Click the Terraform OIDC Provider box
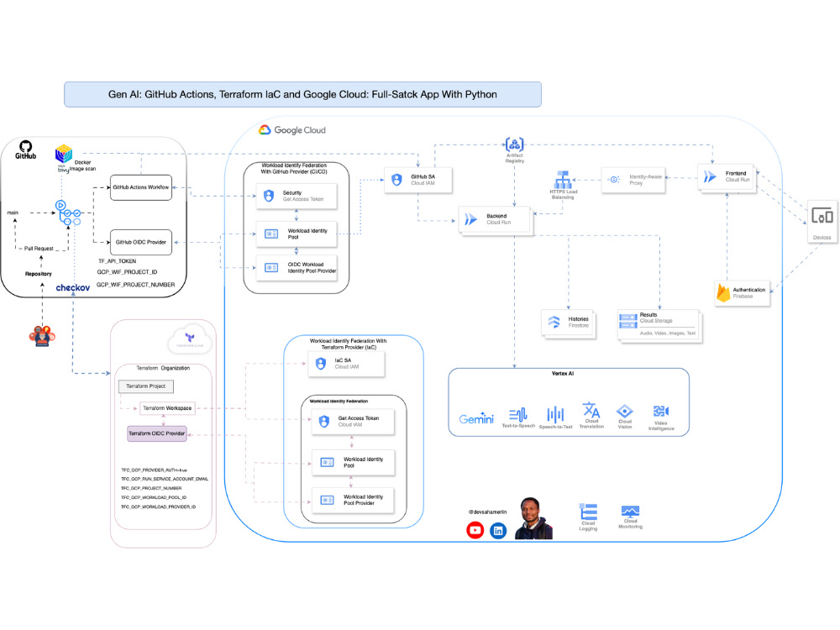The image size is (840, 630). 156,433
